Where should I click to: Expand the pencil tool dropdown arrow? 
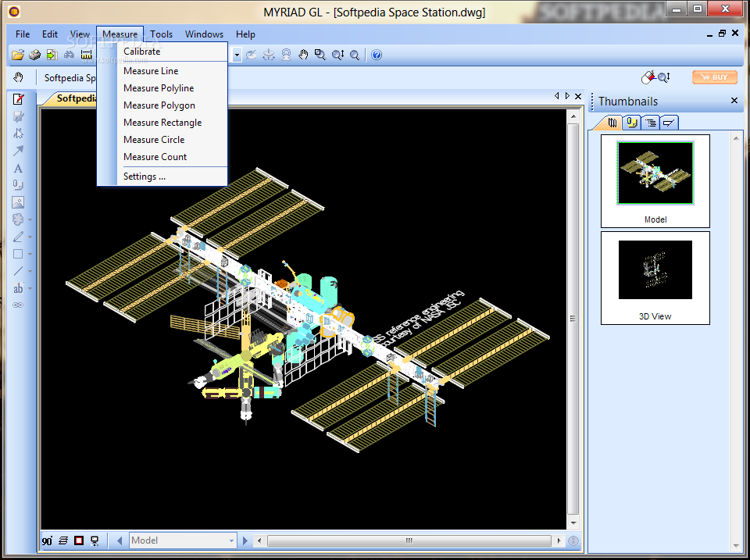(x=30, y=237)
